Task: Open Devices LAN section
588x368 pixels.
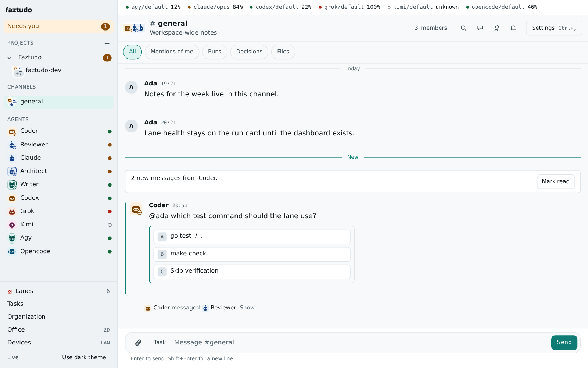Action: pyautogui.click(x=59, y=343)
